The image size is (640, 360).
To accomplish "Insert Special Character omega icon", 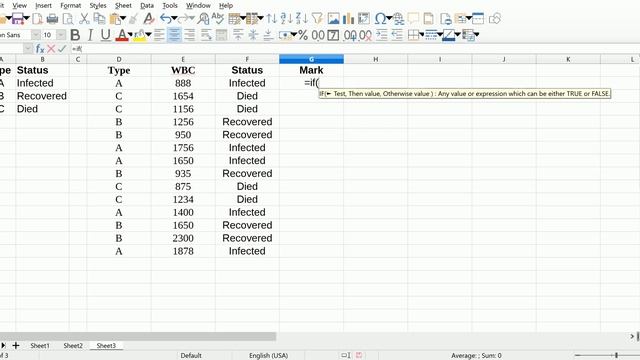I will 380,19.
